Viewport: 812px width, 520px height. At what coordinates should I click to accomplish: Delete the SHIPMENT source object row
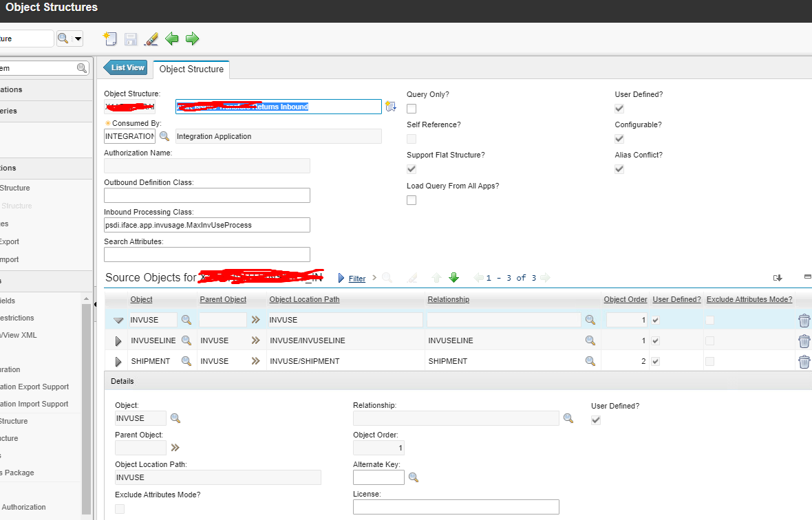[x=804, y=361]
